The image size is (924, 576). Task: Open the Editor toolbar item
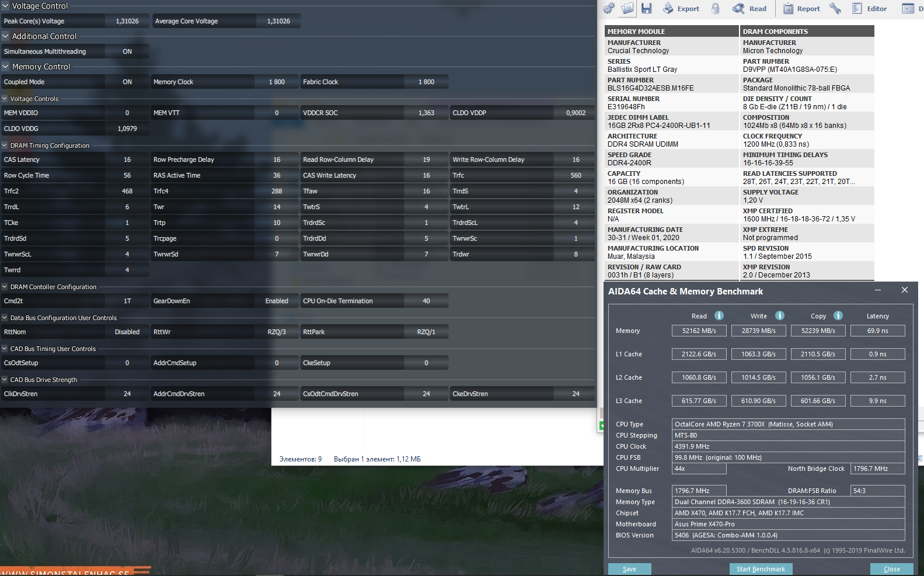869,9
